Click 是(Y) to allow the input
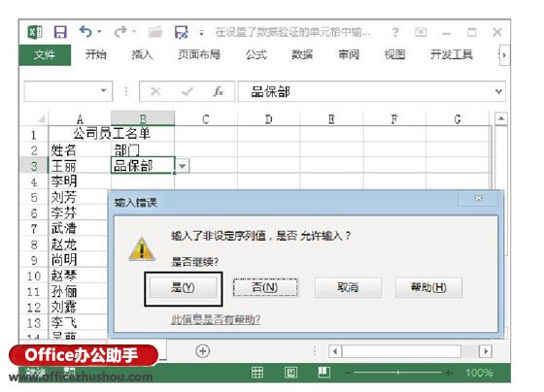This screenshot has height=392, width=544. (183, 287)
